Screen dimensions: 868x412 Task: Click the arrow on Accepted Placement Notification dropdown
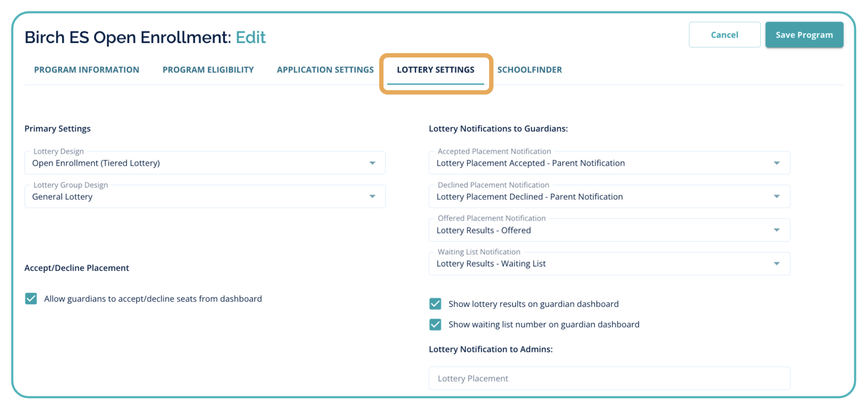[776, 163]
